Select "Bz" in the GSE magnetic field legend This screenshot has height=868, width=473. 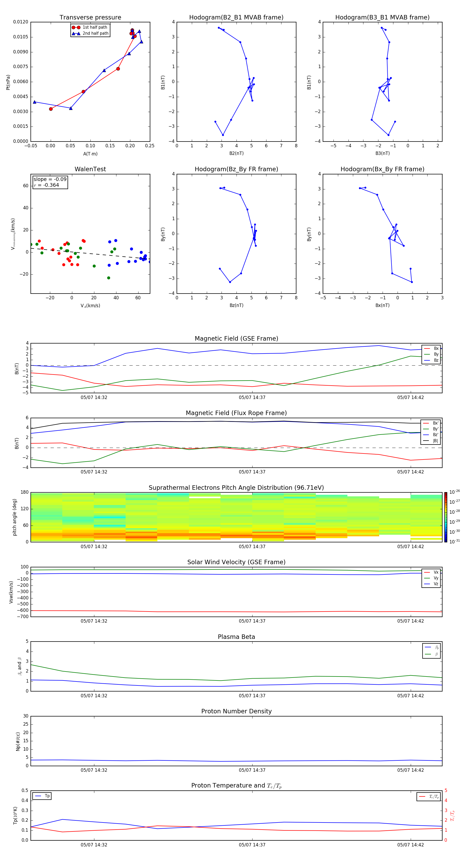[x=431, y=360]
